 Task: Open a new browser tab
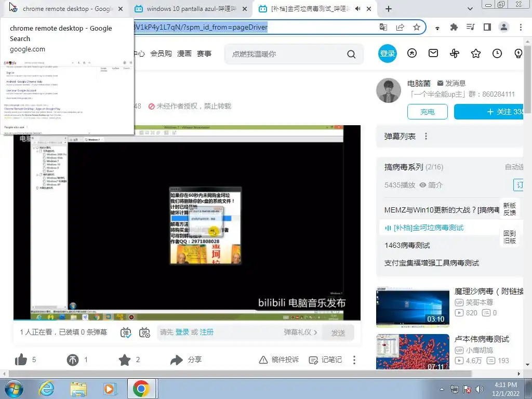(x=389, y=9)
